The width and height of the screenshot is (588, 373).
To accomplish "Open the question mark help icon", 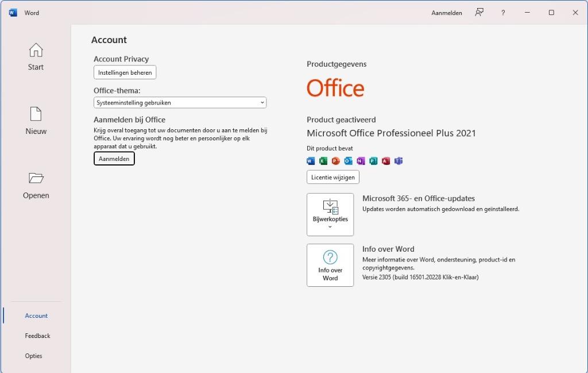I will click(503, 13).
